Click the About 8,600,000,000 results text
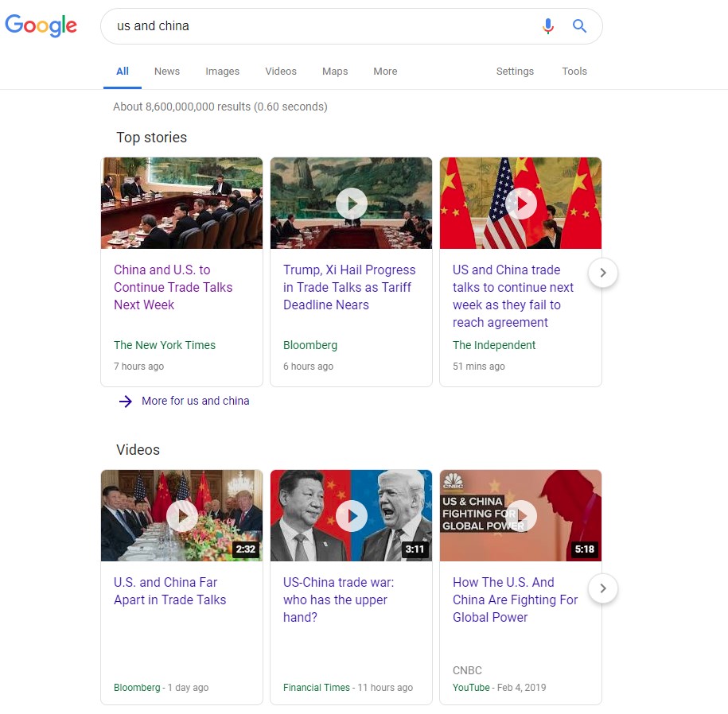This screenshot has height=714, width=728. (220, 107)
